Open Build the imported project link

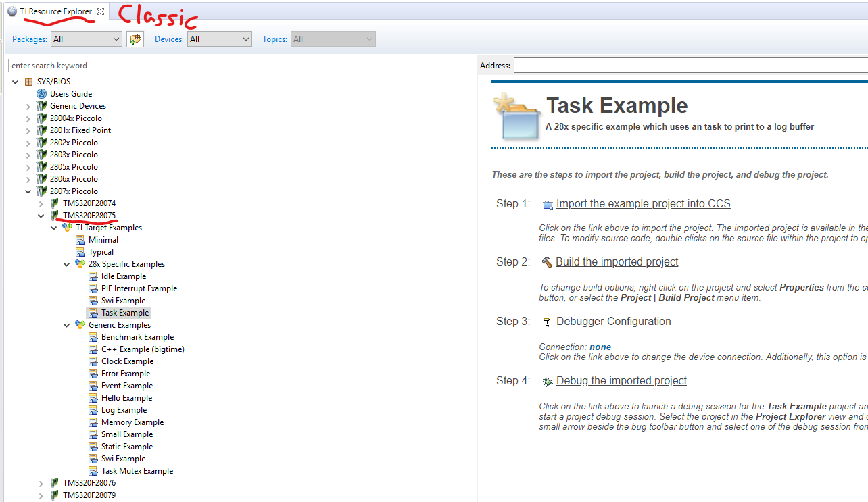[x=617, y=262]
